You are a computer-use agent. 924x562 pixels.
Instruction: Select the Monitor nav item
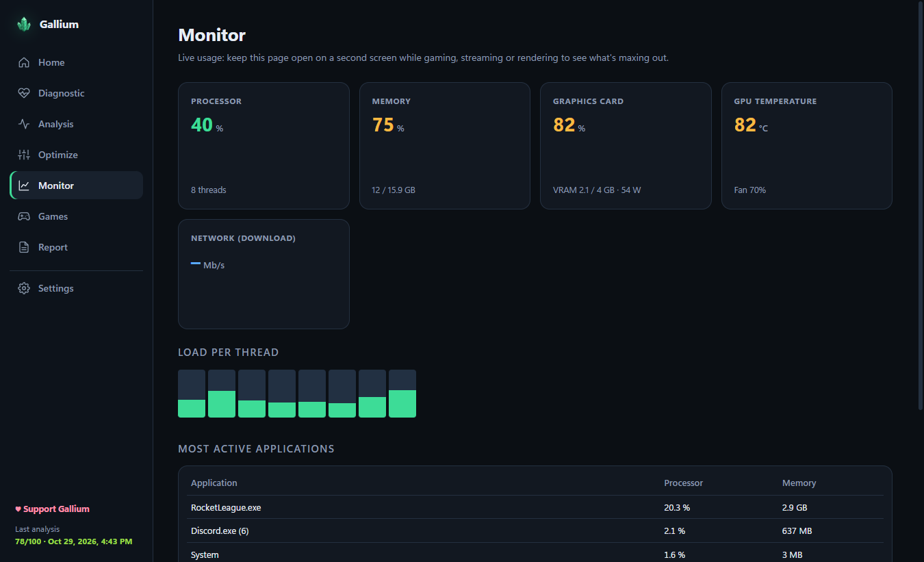point(76,186)
